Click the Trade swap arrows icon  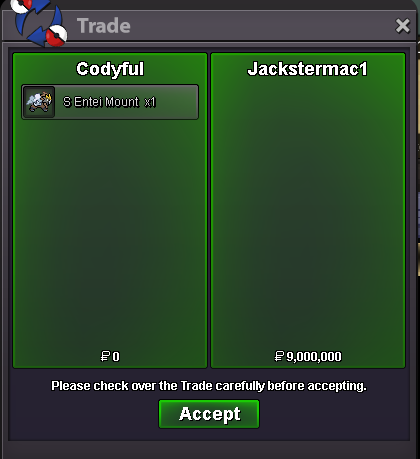point(39,23)
